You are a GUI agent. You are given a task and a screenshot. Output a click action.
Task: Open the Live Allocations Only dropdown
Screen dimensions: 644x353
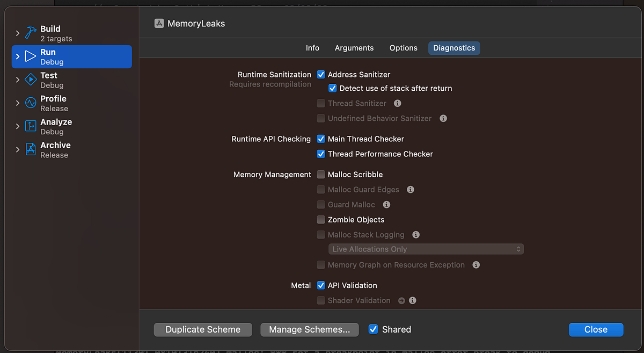[x=426, y=249]
